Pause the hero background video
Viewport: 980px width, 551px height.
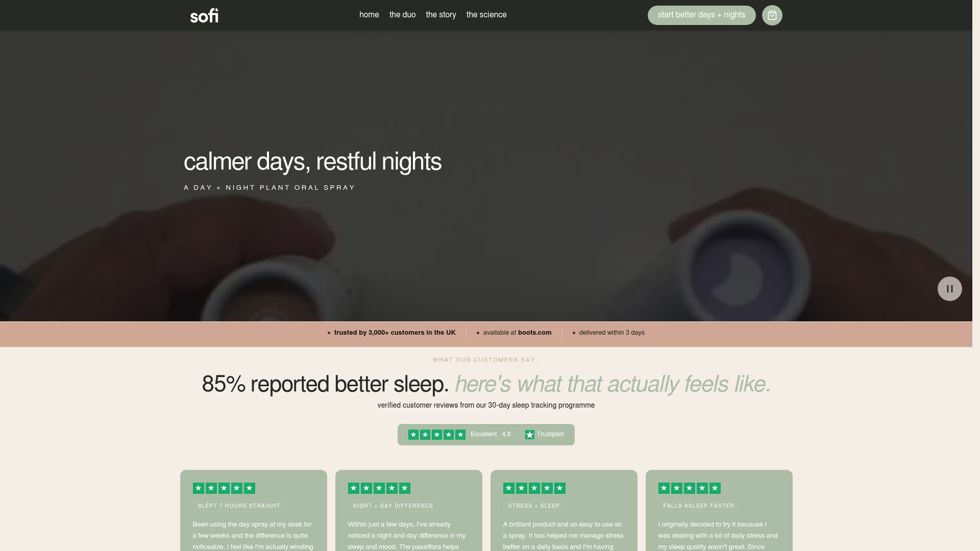949,289
